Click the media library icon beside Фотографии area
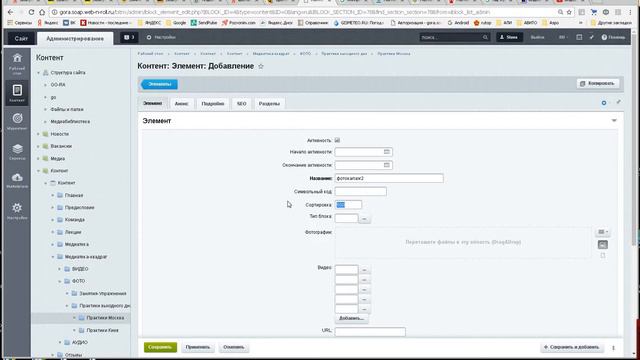Screen dimensions: 640x360 [602, 244]
